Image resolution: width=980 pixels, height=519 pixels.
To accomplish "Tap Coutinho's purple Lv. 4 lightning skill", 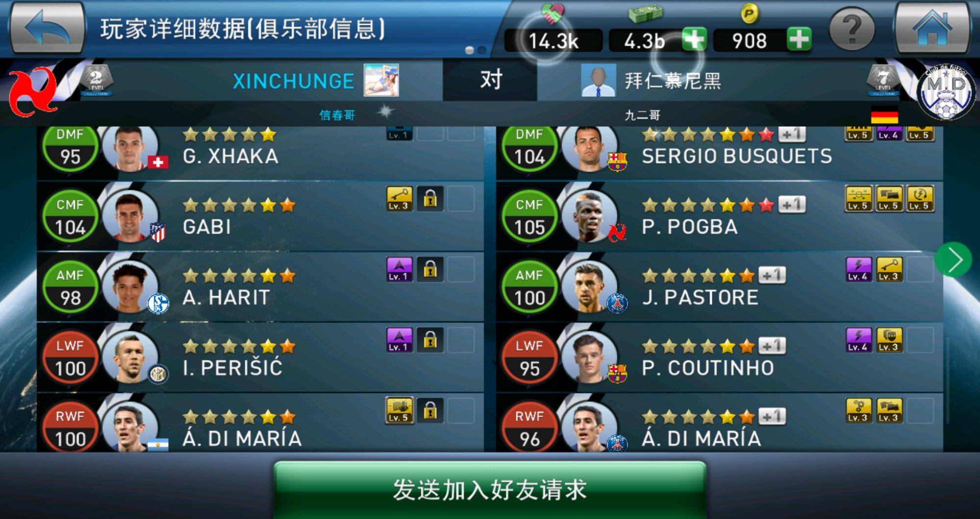I will pos(859,340).
